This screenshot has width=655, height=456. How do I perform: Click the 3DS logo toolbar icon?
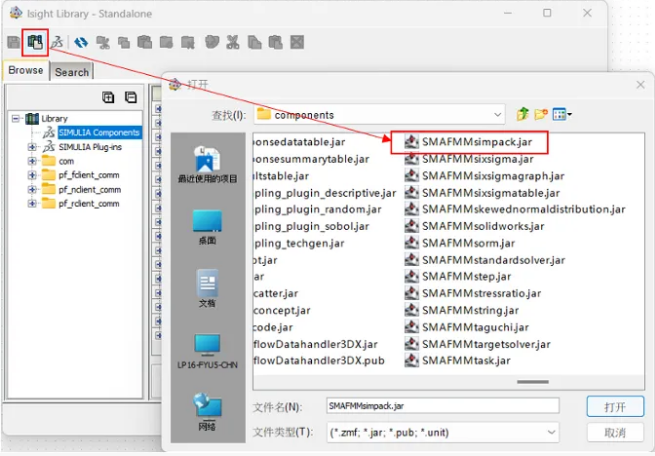(57, 42)
